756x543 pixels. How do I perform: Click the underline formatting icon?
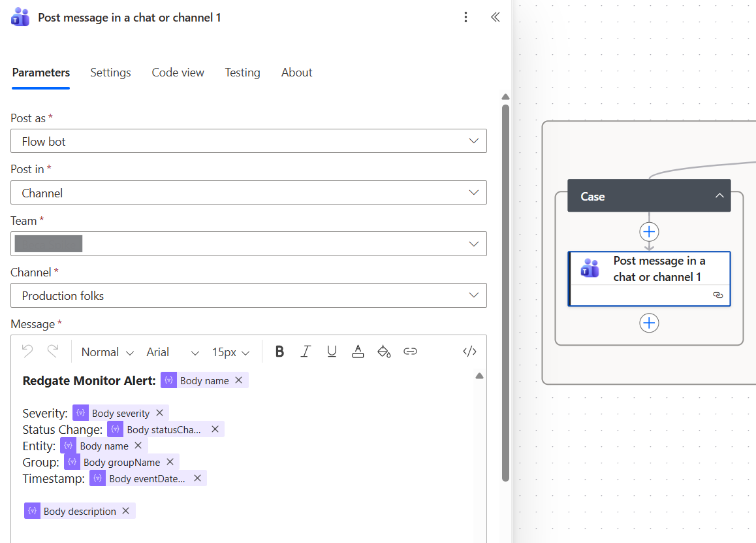332,352
